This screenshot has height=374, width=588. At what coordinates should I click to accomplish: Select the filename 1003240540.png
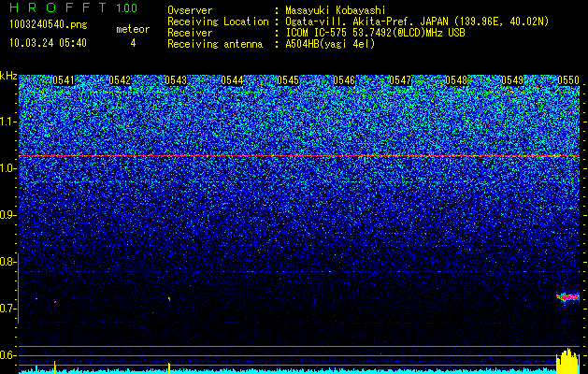[x=49, y=25]
